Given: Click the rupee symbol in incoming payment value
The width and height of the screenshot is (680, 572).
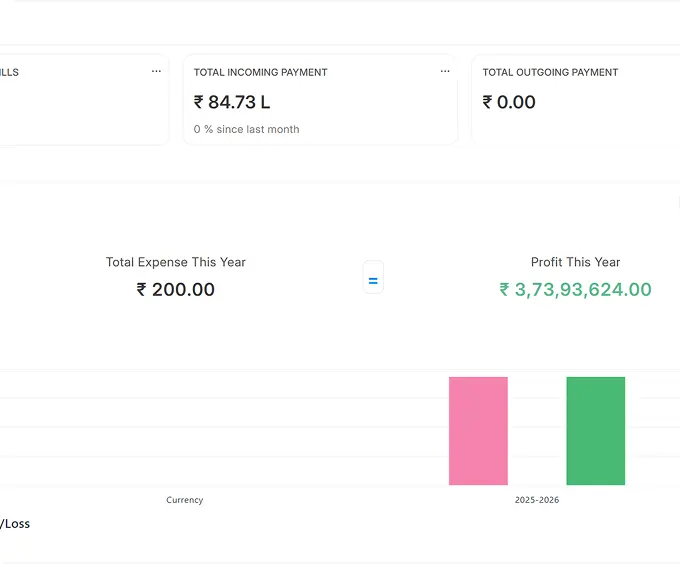Looking at the screenshot, I should tap(199, 102).
